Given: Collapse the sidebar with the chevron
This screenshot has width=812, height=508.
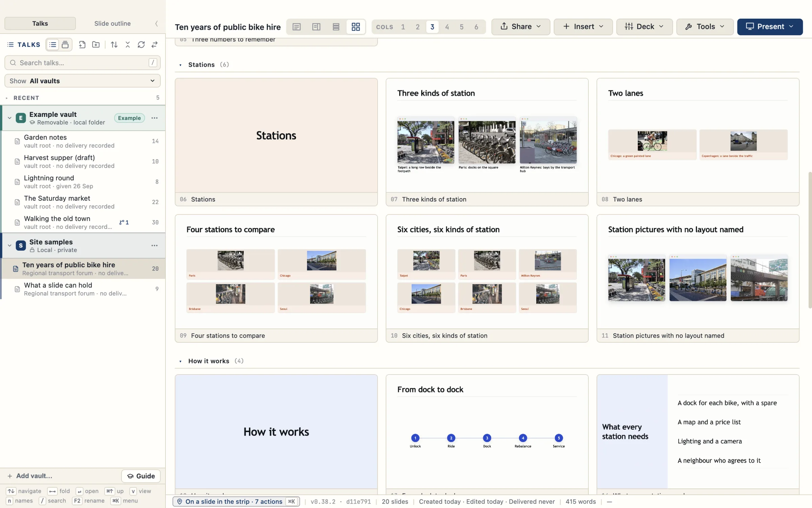Looking at the screenshot, I should 156,23.
